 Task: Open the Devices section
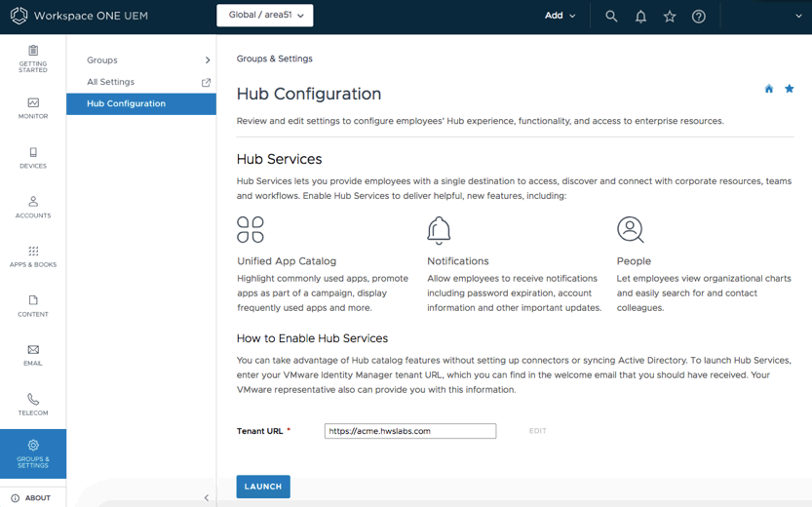[x=33, y=158]
